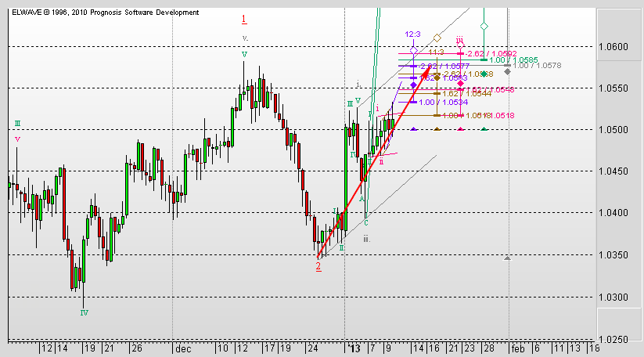Click the brown 11:3 target label
Image resolution: width=644 pixels, height=357 pixels.
point(436,52)
